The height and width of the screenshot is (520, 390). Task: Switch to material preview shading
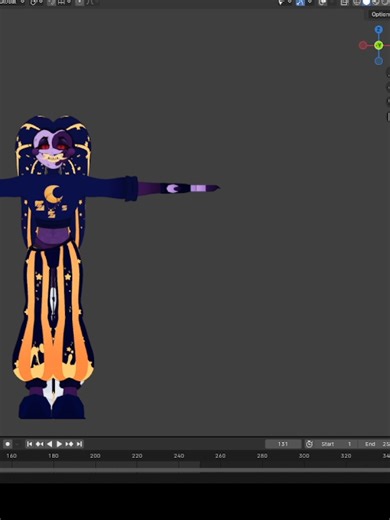[376, 2]
